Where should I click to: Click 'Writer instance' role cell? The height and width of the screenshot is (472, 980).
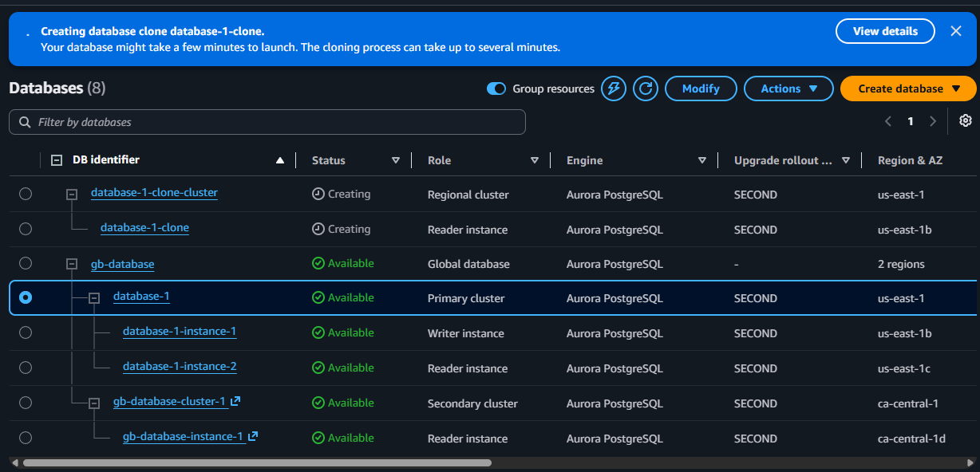pos(466,333)
